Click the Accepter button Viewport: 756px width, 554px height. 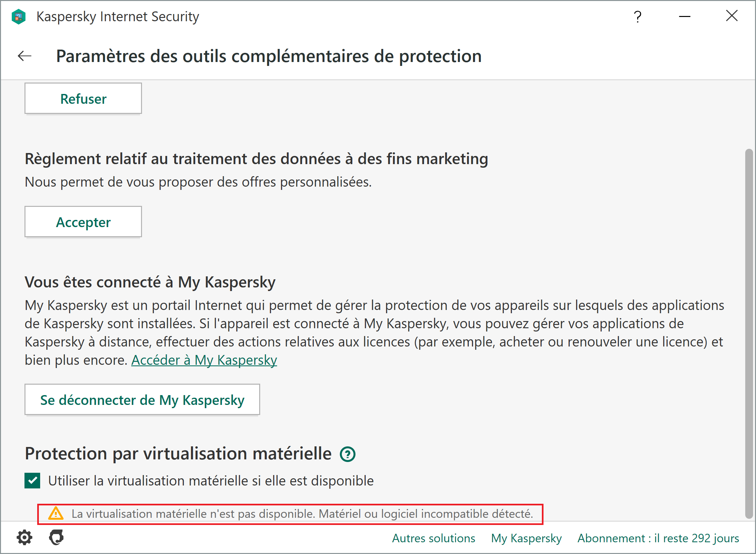coord(83,222)
